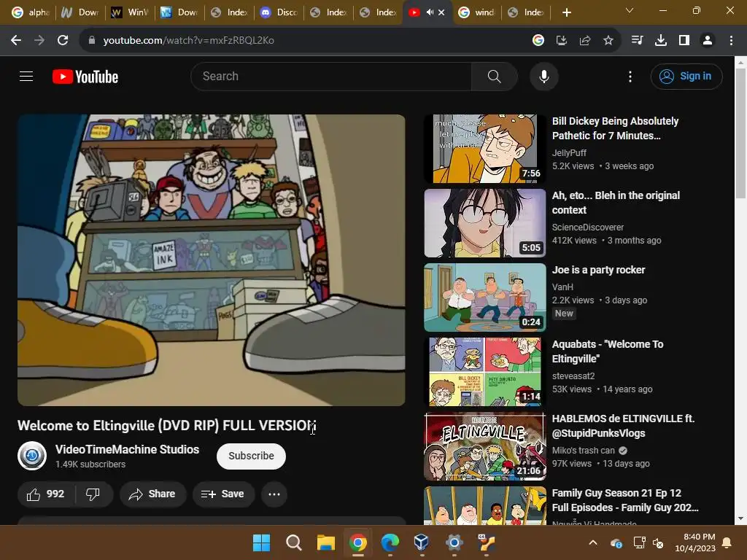
Task: Subscribe to VideoTimeMachine Studios
Action: pos(251,456)
